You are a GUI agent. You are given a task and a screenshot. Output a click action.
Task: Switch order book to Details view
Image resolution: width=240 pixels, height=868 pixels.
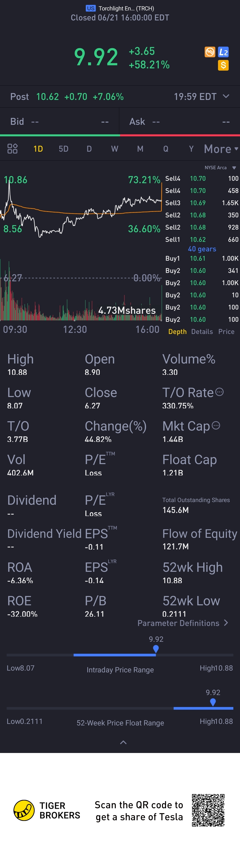point(202,332)
